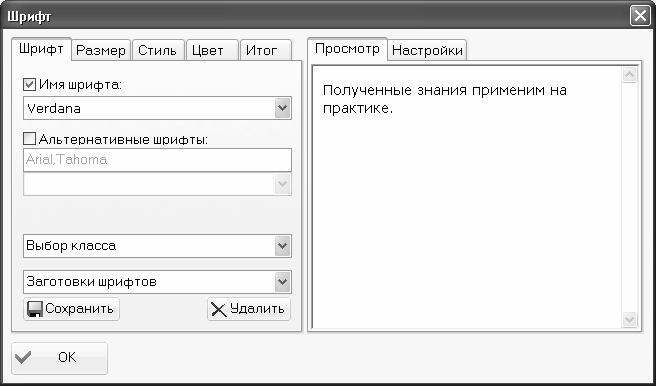Open the Итог tab
This screenshot has height=386, width=656.
pos(266,51)
